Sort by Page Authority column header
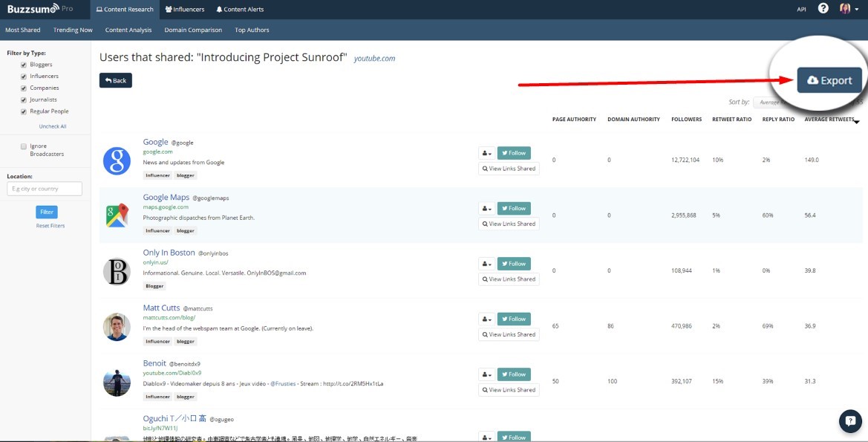Image resolution: width=868 pixels, height=442 pixels. pyautogui.click(x=574, y=120)
